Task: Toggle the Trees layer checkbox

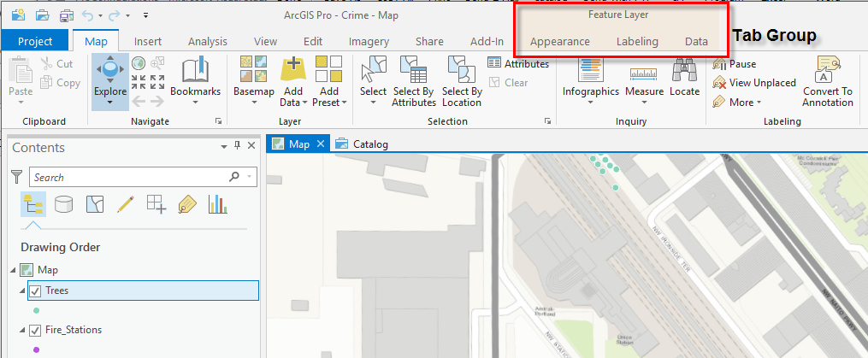Action: [35, 291]
